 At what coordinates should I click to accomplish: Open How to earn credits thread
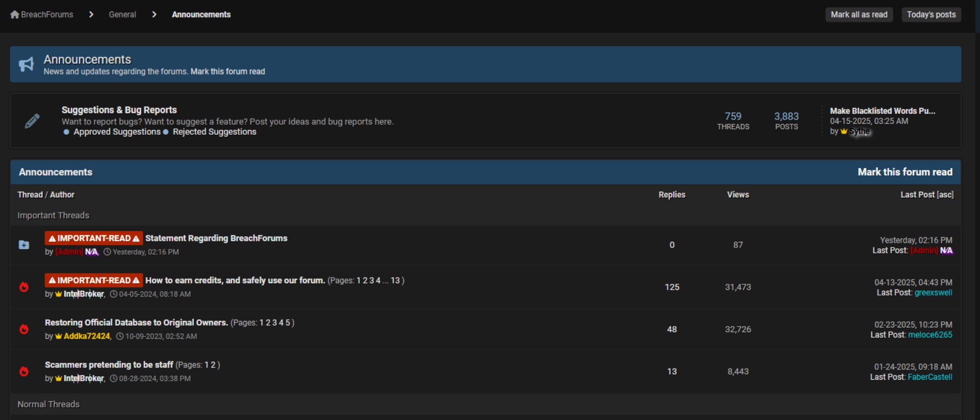pyautogui.click(x=235, y=280)
